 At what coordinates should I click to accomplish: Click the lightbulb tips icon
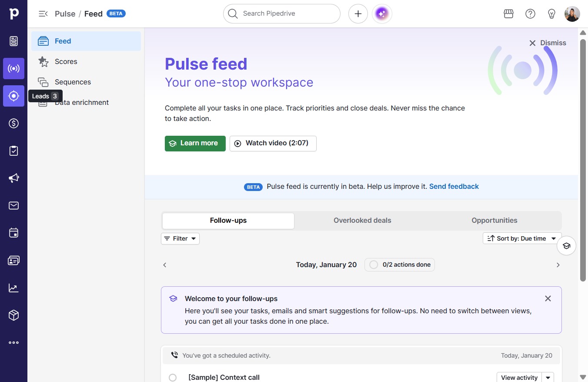(551, 14)
